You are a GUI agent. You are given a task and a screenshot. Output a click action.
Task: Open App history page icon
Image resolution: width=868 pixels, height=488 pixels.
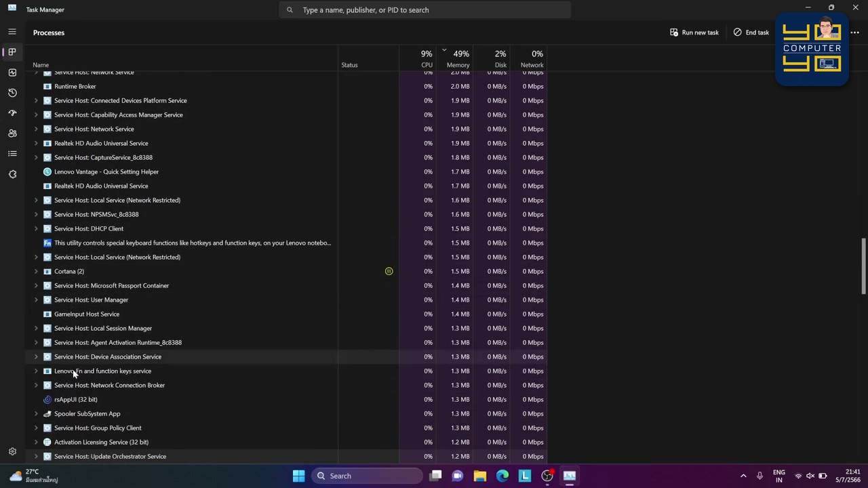pyautogui.click(x=12, y=93)
